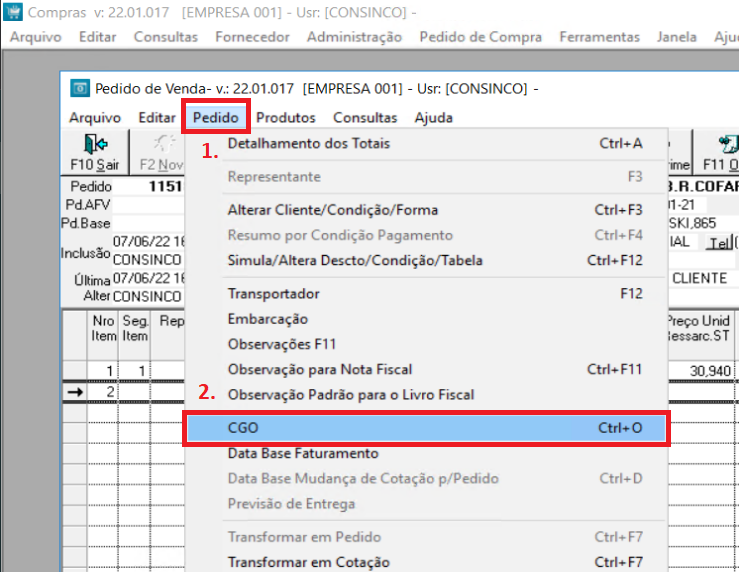Open Consultas in the Compras menu bar

(x=165, y=37)
